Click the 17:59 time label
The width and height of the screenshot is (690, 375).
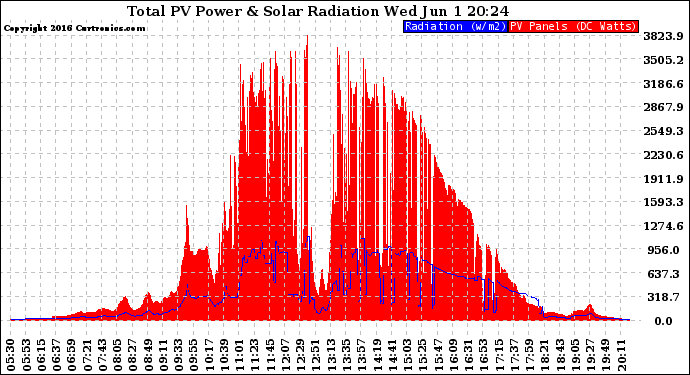tap(529, 355)
